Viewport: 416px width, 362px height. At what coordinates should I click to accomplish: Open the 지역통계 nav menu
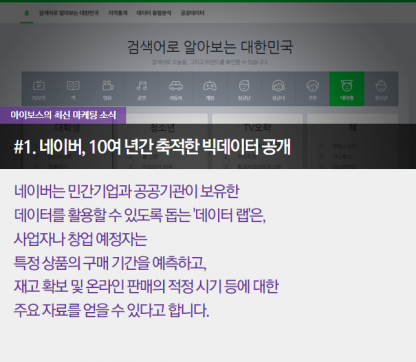tap(118, 13)
